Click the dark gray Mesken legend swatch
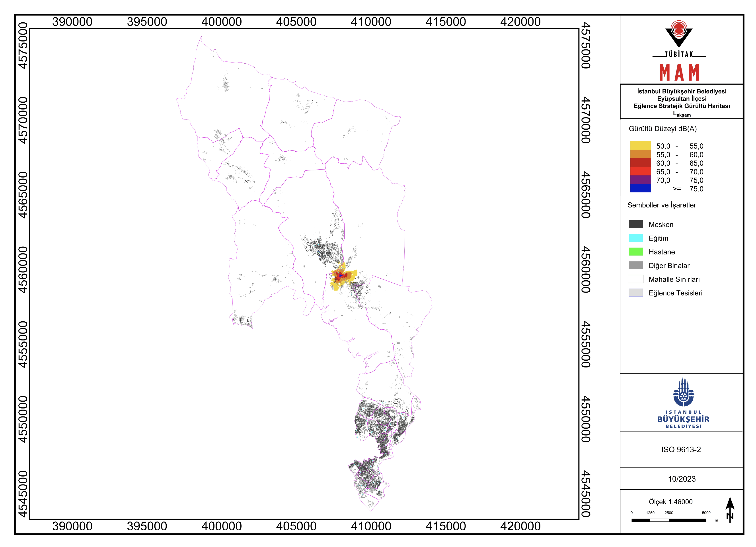 point(636,224)
